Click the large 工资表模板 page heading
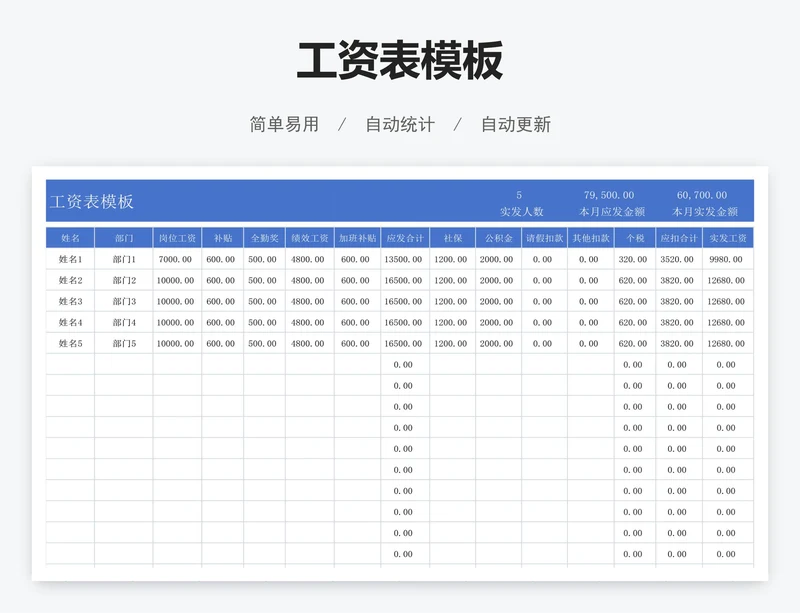The height and width of the screenshot is (613, 800). (400, 61)
